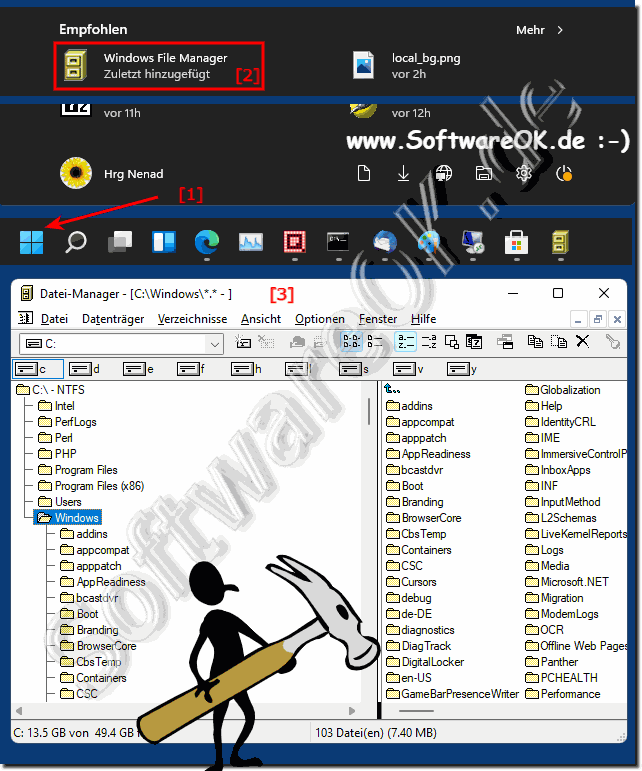The image size is (642, 771).
Task: Click the Mehr button in Empfohlen
Action: 539,30
